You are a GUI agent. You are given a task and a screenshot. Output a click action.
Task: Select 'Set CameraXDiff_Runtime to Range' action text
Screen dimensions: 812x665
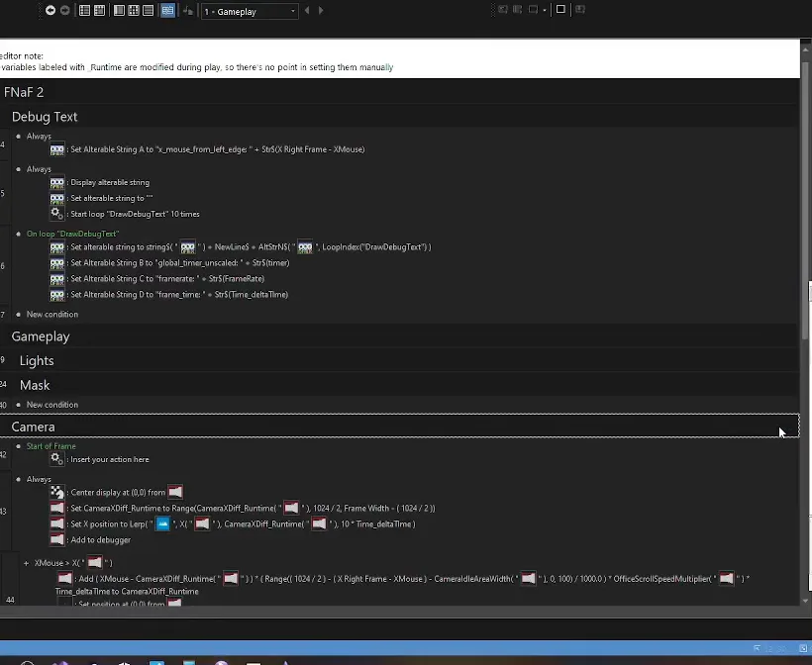pos(253,509)
